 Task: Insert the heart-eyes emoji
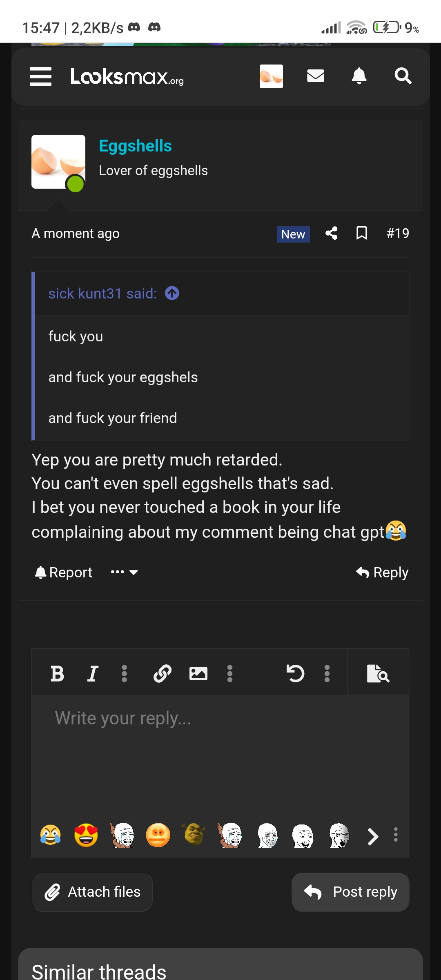click(86, 835)
